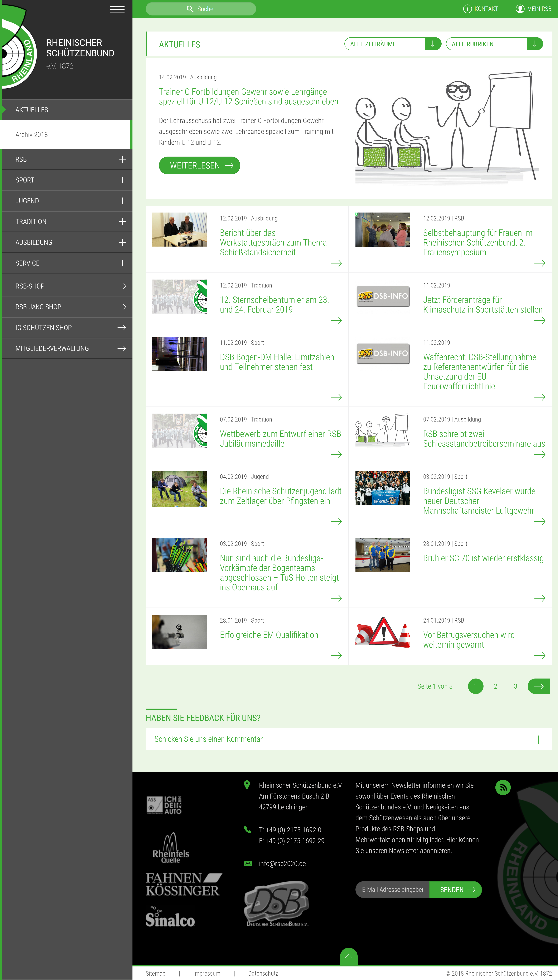Click arrow on Klimaschutz Förderanträge article
The width and height of the screenshot is (558, 980).
point(540,320)
